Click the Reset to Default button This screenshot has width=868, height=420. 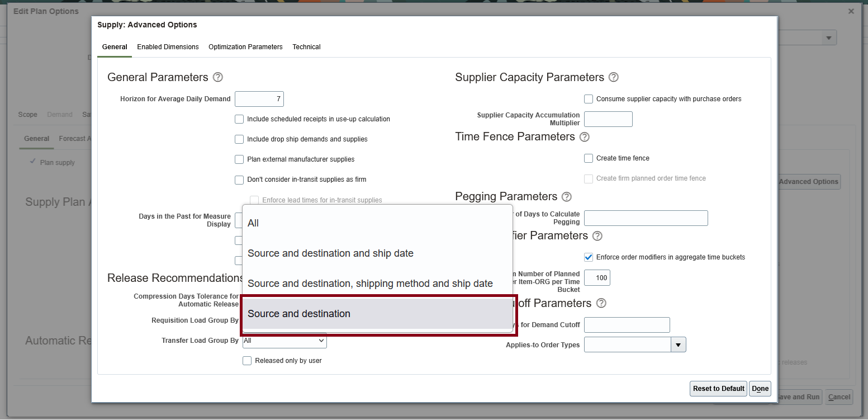(x=718, y=389)
